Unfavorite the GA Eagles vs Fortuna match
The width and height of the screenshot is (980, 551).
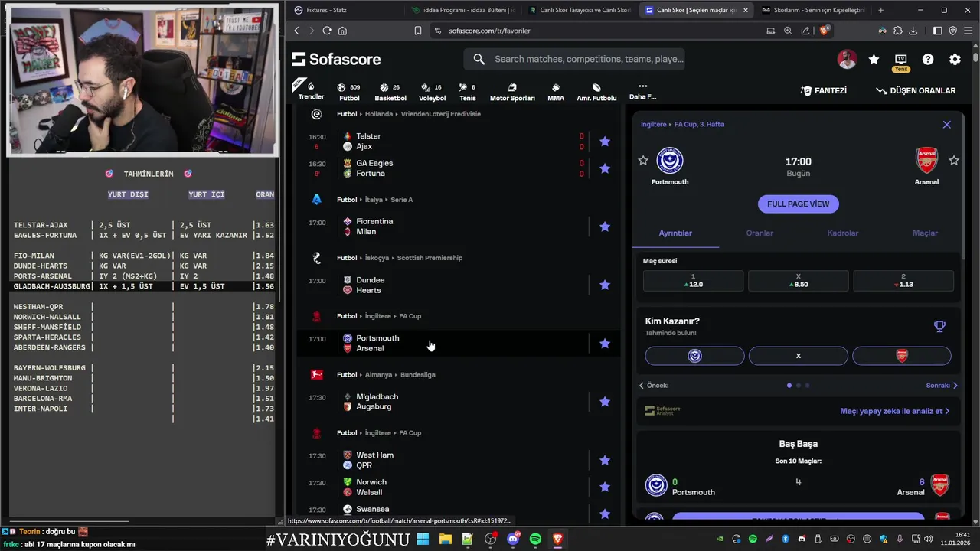pyautogui.click(x=605, y=168)
